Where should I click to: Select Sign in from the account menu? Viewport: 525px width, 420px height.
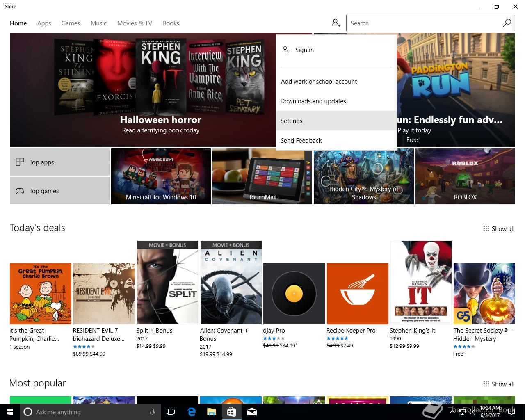click(x=336, y=50)
